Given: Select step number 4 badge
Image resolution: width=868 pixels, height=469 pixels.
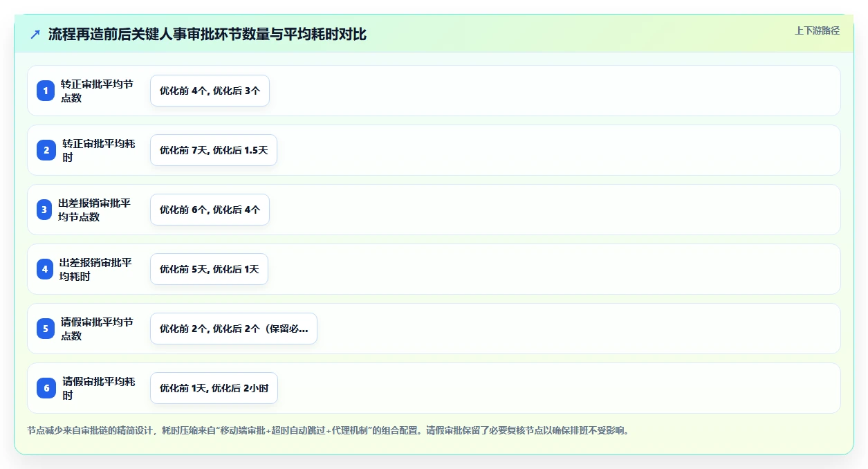Looking at the screenshot, I should pos(45,269).
